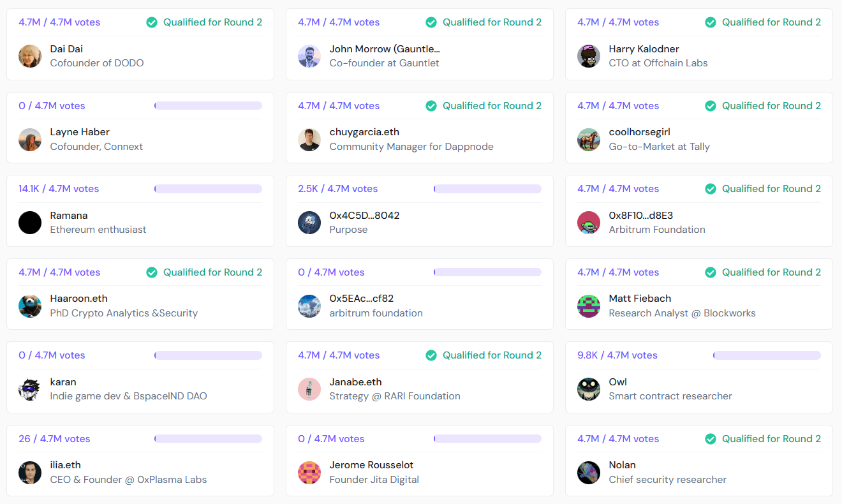Click ilia.eth's delegate card
This screenshot has width=842, height=504.
[x=140, y=461]
